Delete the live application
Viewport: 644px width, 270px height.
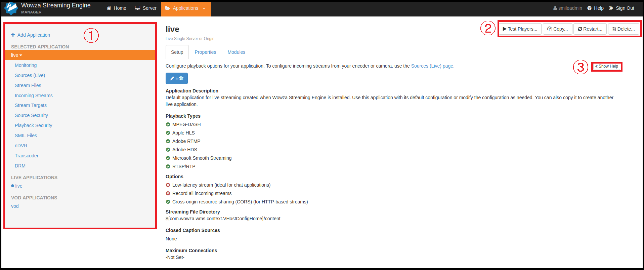point(623,29)
